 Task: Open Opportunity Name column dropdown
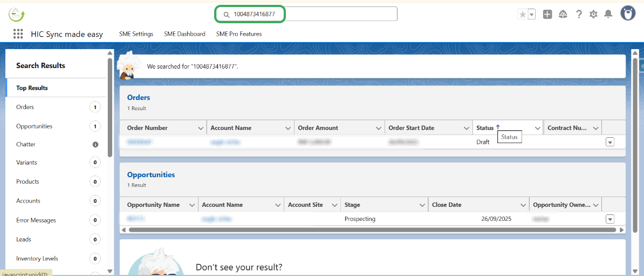click(192, 205)
